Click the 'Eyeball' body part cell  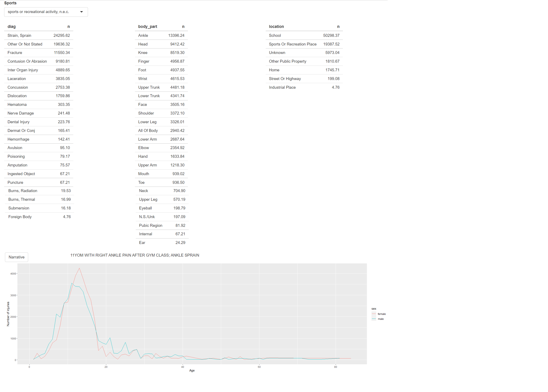tap(145, 208)
